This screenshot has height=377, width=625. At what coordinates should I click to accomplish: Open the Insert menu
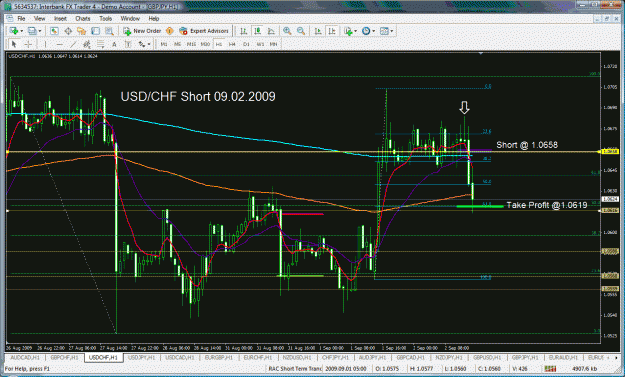[x=60, y=18]
